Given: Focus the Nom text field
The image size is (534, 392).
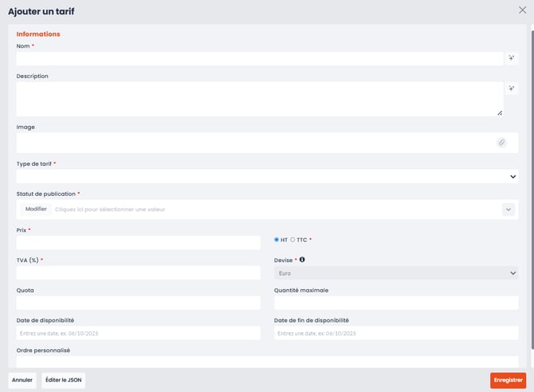Looking at the screenshot, I should coord(259,58).
